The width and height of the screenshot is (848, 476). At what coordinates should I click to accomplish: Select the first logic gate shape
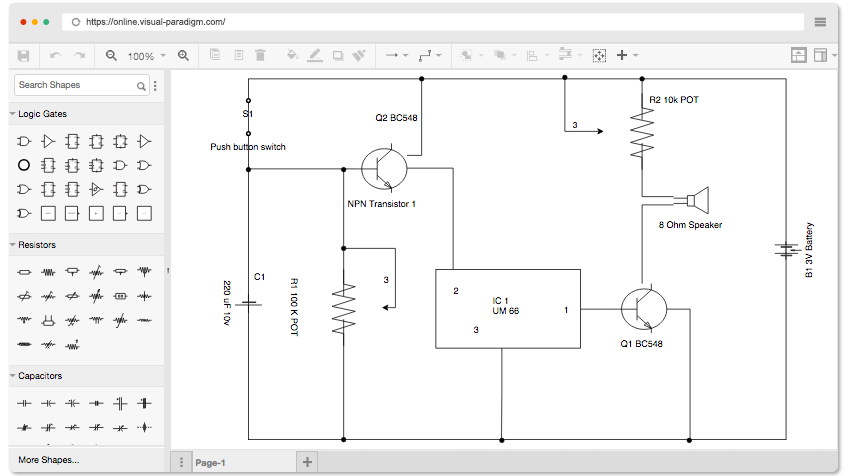click(24, 142)
